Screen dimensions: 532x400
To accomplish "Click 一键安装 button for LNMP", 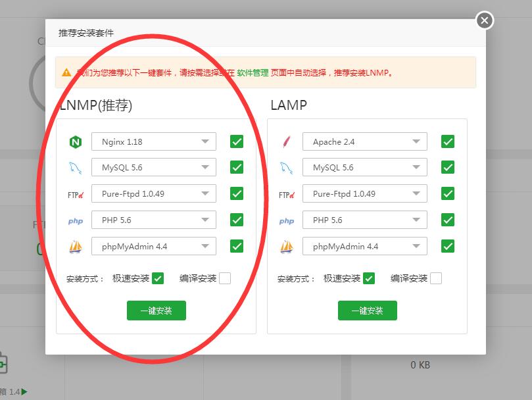I will [x=157, y=311].
